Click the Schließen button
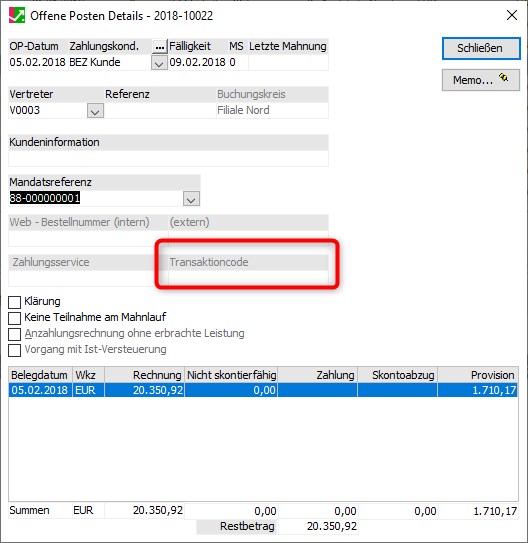This screenshot has width=528, height=543. tap(481, 48)
